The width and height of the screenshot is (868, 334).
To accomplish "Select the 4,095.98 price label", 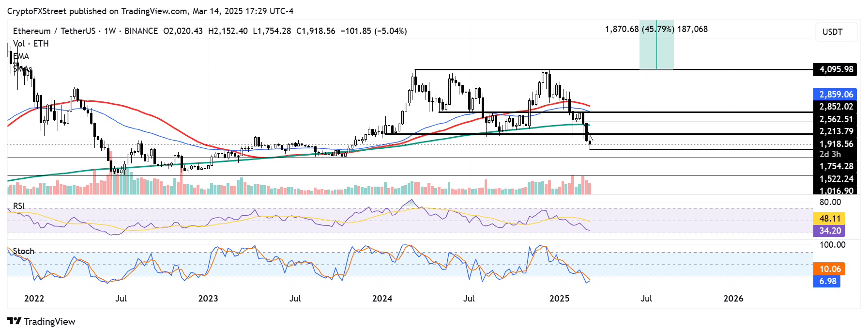I will pos(835,69).
